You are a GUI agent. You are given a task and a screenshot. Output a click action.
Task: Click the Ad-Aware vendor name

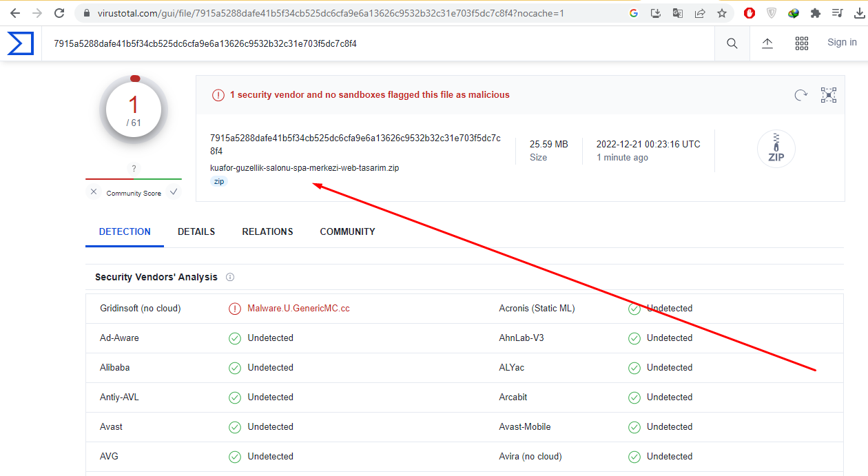[119, 338]
